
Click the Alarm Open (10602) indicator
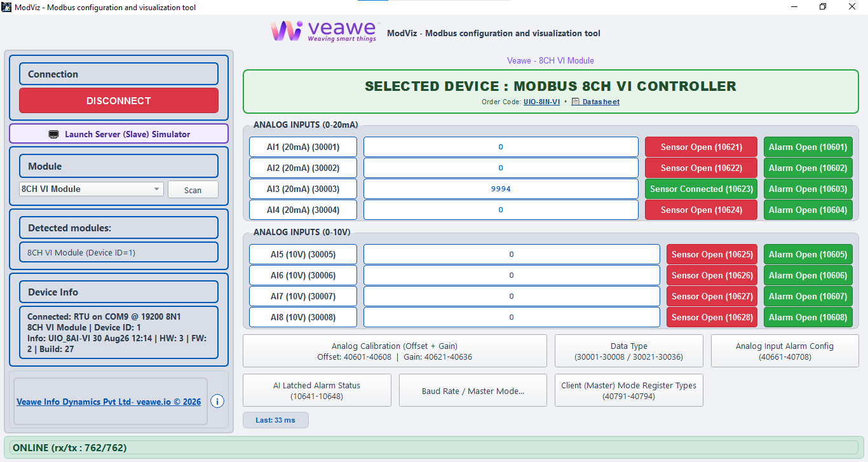pyautogui.click(x=808, y=168)
